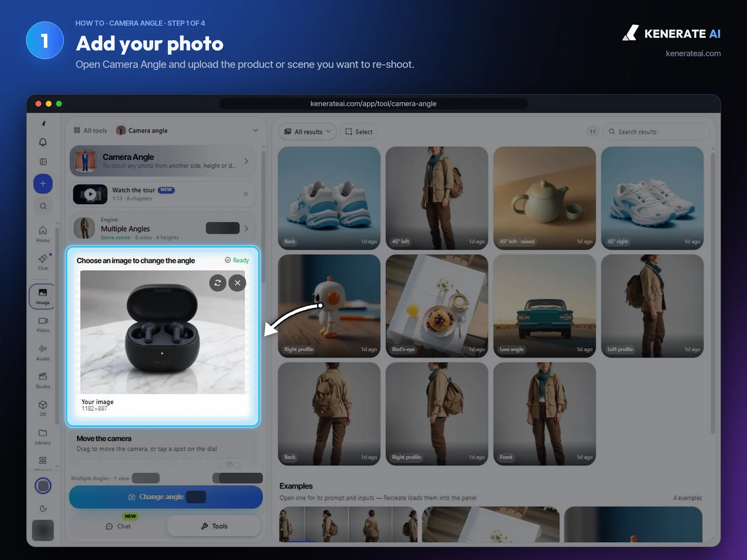Open the Library folder

(43, 436)
